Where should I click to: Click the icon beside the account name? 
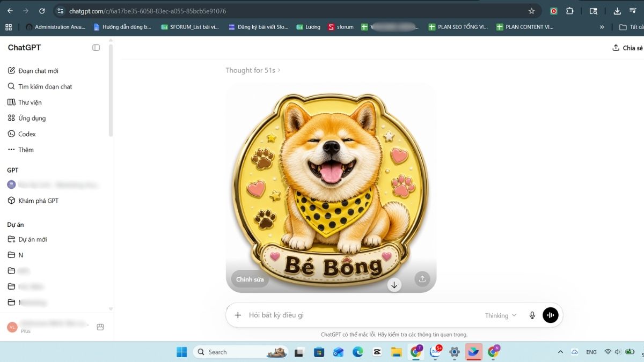point(100,327)
